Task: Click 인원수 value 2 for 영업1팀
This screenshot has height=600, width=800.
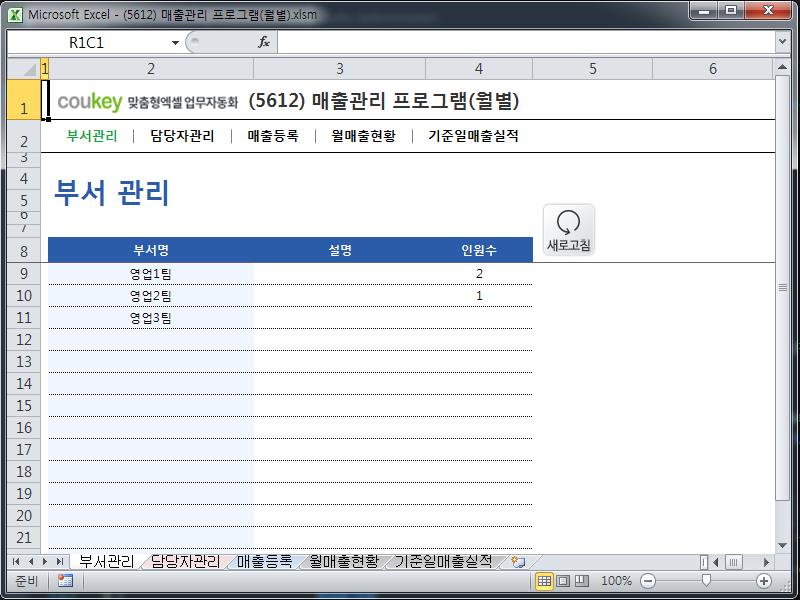Action: (479, 274)
